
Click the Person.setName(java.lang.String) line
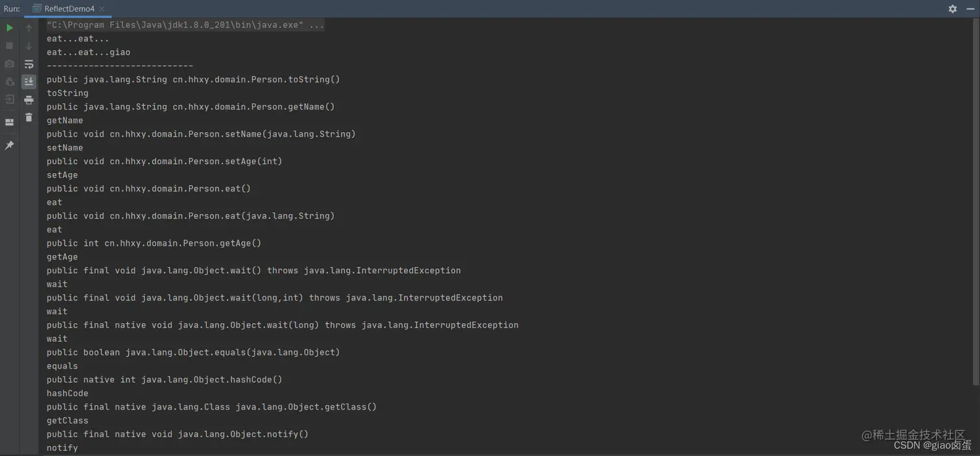tap(201, 134)
